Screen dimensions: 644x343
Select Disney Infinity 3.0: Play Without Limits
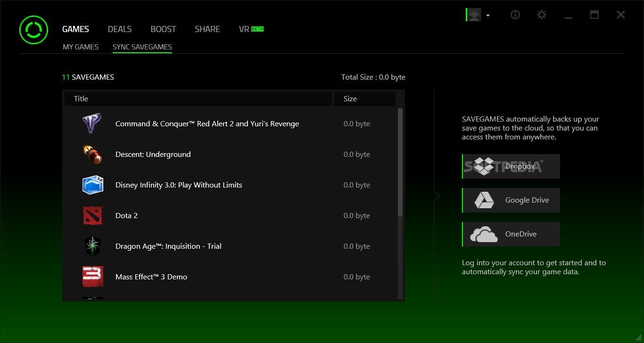tap(179, 185)
